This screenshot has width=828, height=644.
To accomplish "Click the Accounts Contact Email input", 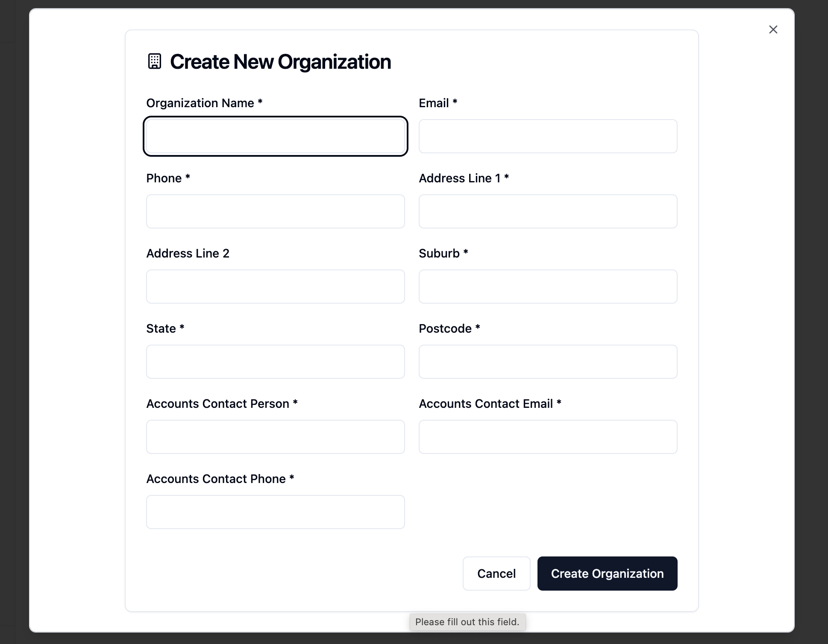I will [x=548, y=437].
